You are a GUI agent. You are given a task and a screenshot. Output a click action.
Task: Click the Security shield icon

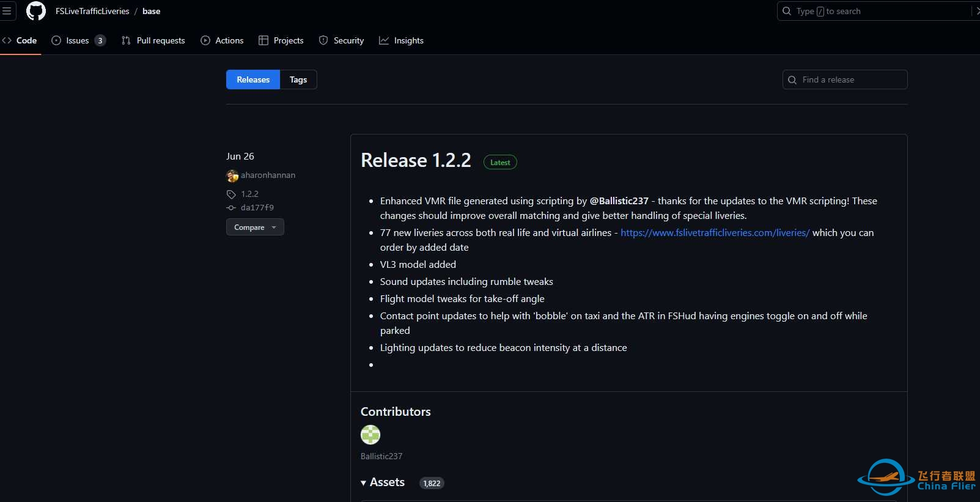[x=323, y=40]
